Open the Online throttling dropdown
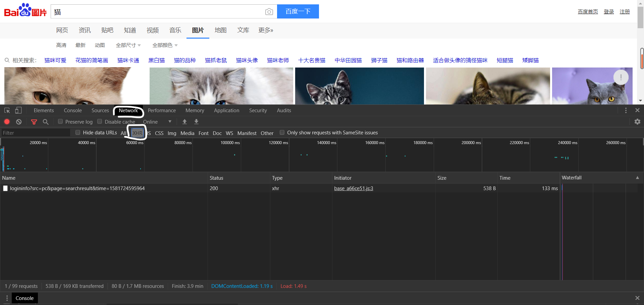Screen dimensions: 644x305 157,122
